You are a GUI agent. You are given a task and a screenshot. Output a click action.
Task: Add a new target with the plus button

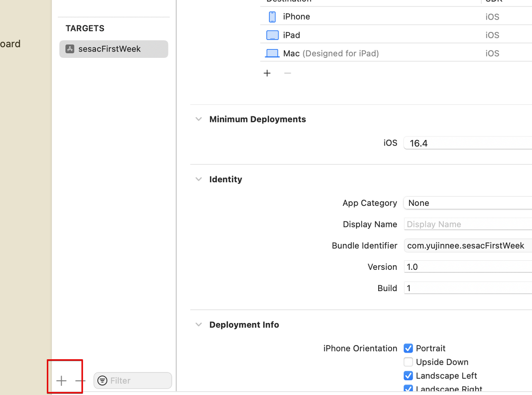click(x=62, y=380)
